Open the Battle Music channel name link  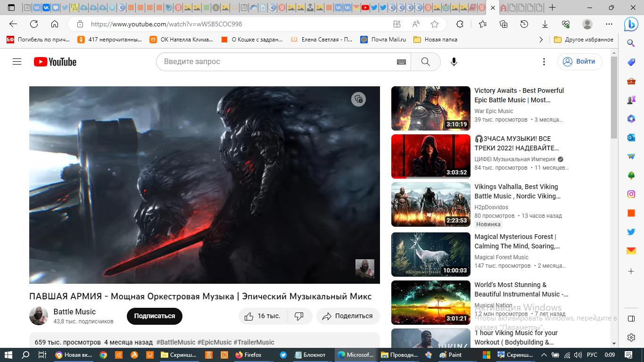pyautogui.click(x=74, y=312)
